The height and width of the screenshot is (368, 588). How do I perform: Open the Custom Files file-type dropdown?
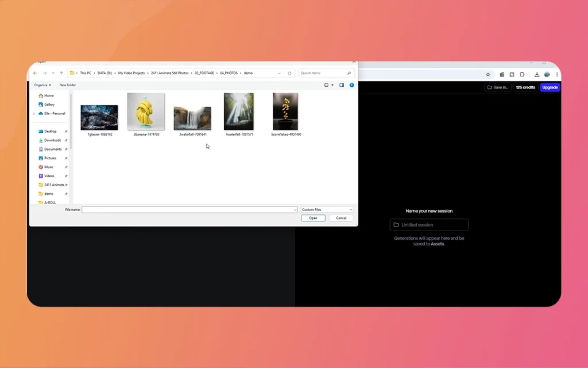point(327,209)
